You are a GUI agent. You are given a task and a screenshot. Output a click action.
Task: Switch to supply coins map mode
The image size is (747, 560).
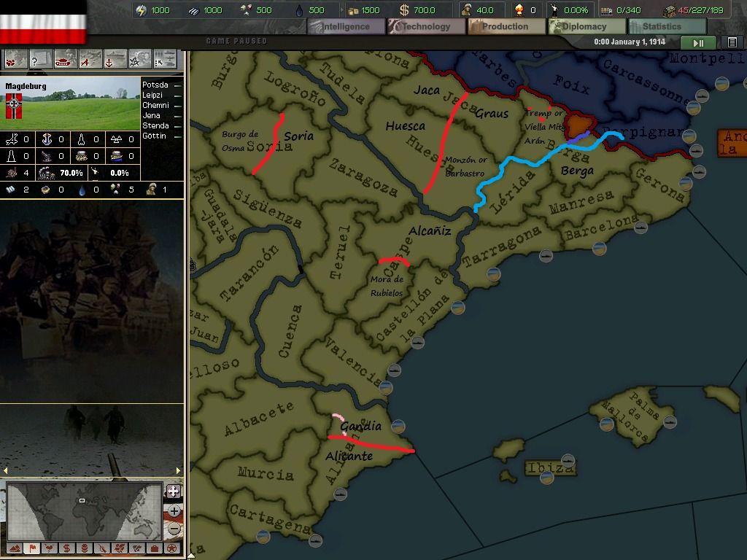click(x=85, y=548)
